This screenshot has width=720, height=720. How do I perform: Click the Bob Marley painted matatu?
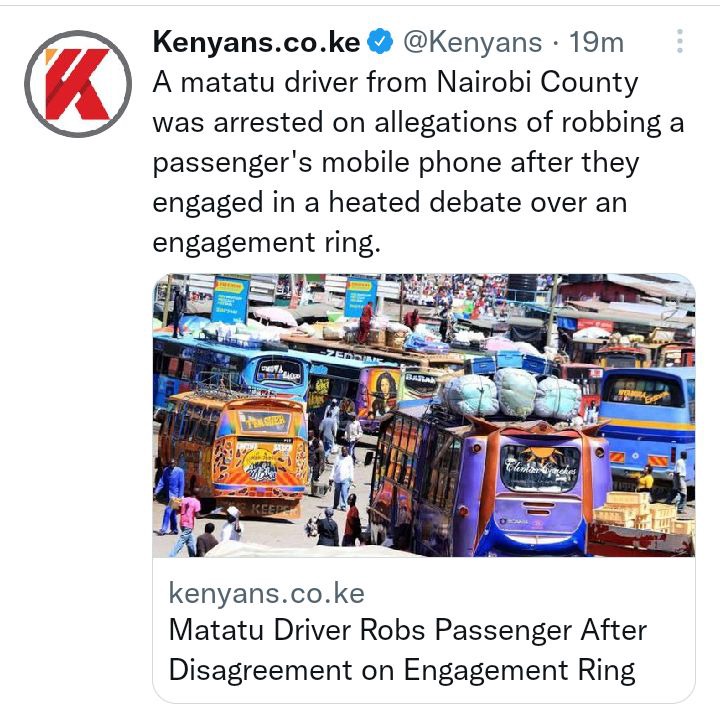click(378, 397)
